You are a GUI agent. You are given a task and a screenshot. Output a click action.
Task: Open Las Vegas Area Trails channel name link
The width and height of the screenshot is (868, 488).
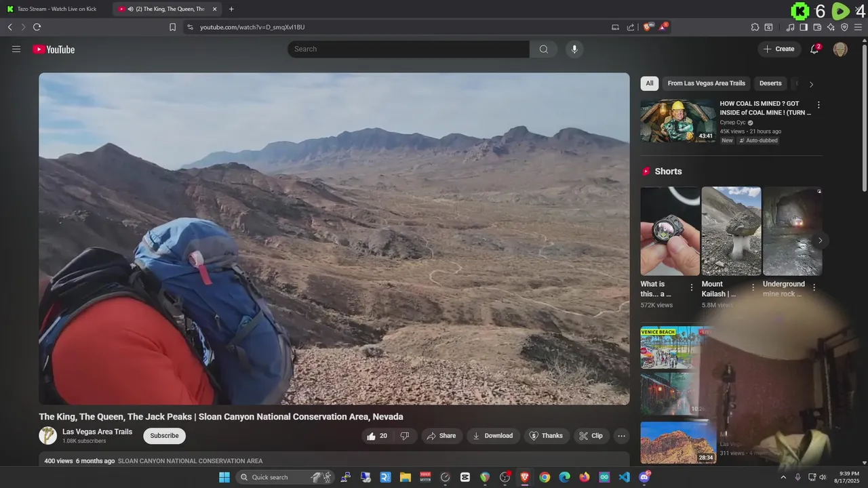[97, 432]
